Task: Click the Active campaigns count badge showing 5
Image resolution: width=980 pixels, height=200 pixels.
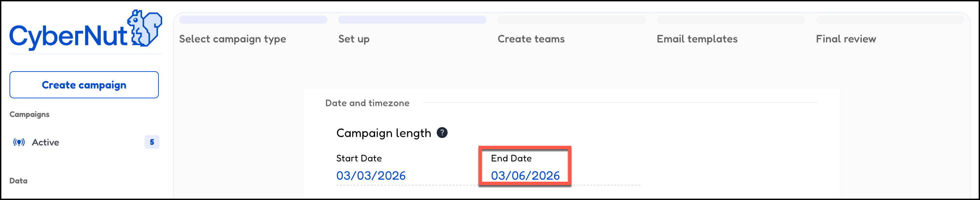Action: [152, 142]
